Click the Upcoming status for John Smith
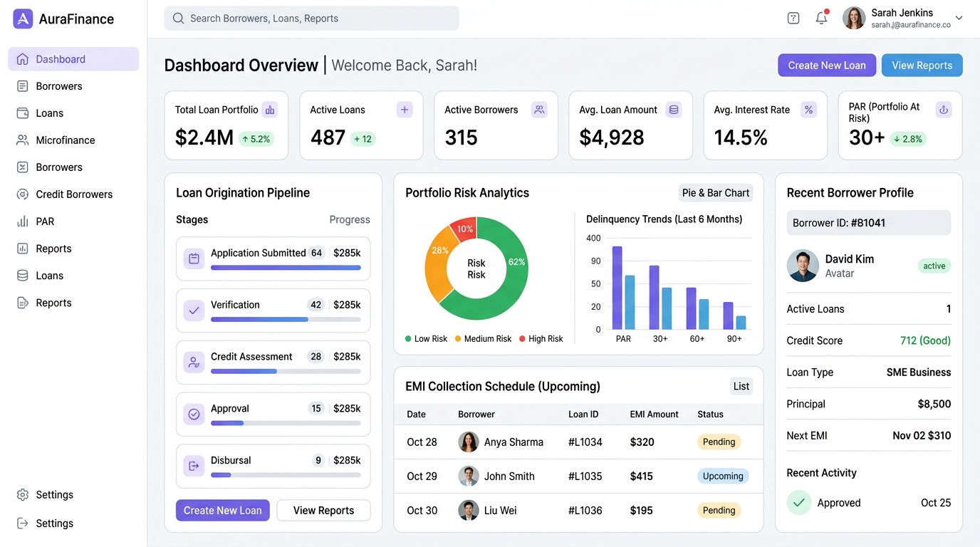Viewport: 980px width, 547px height. pos(723,476)
